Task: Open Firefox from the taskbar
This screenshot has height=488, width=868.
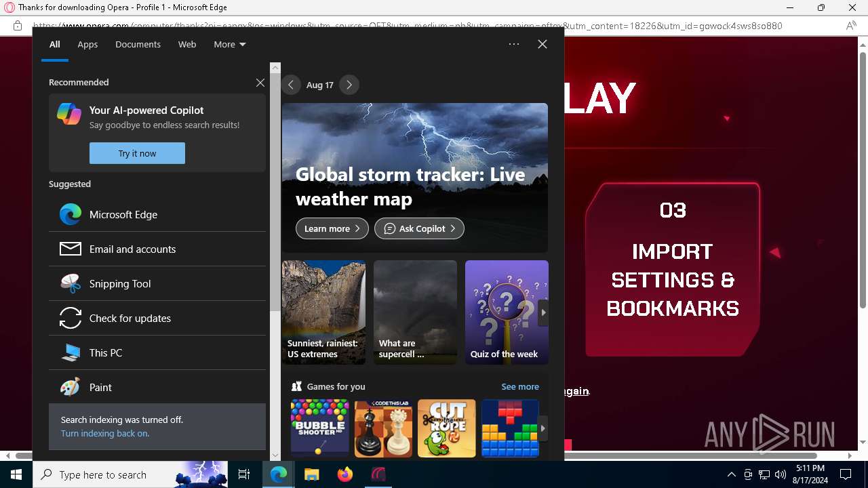Action: tap(345, 474)
